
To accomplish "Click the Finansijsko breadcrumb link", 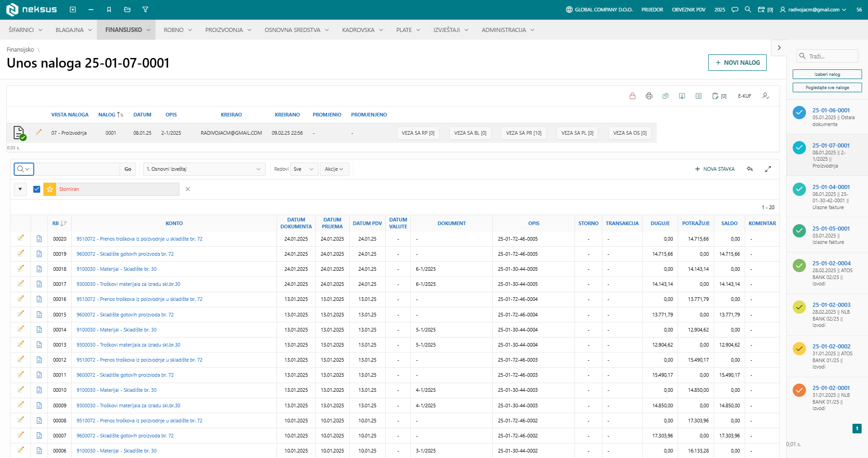I will [20, 49].
